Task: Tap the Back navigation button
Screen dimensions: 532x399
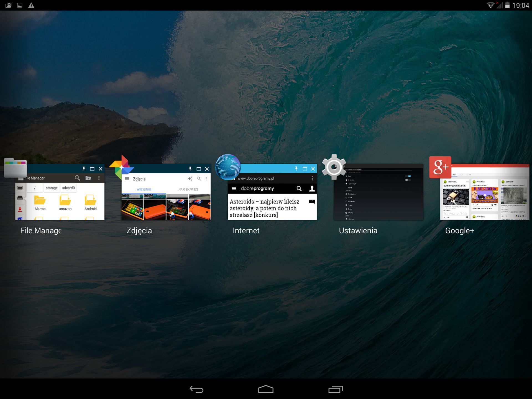Action: click(x=196, y=389)
